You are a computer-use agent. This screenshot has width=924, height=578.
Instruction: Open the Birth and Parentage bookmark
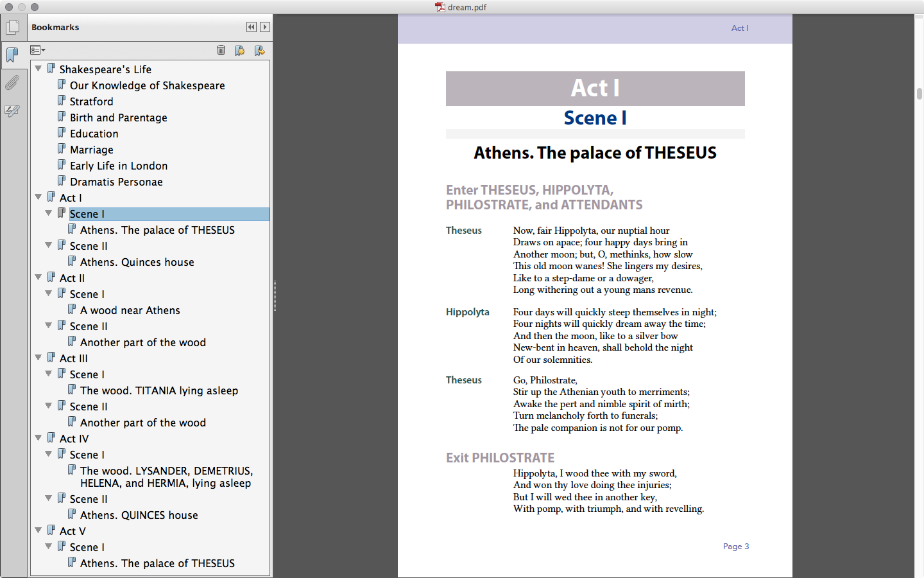tap(118, 118)
